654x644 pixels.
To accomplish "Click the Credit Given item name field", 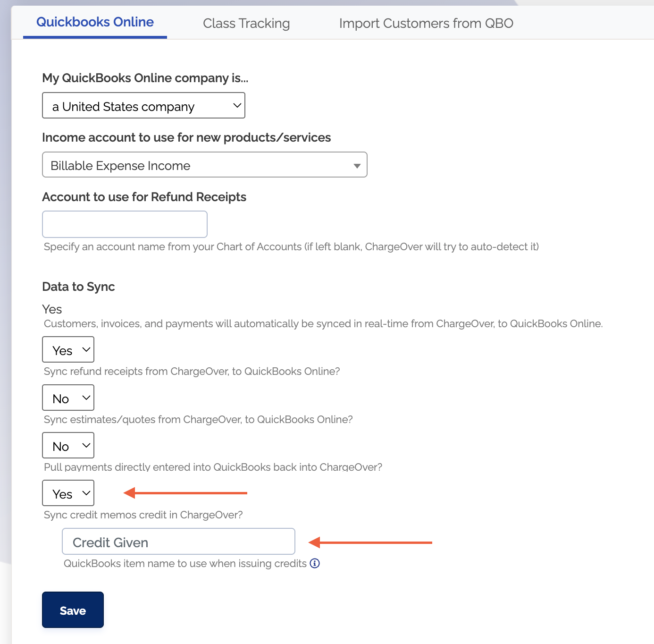I will [178, 542].
